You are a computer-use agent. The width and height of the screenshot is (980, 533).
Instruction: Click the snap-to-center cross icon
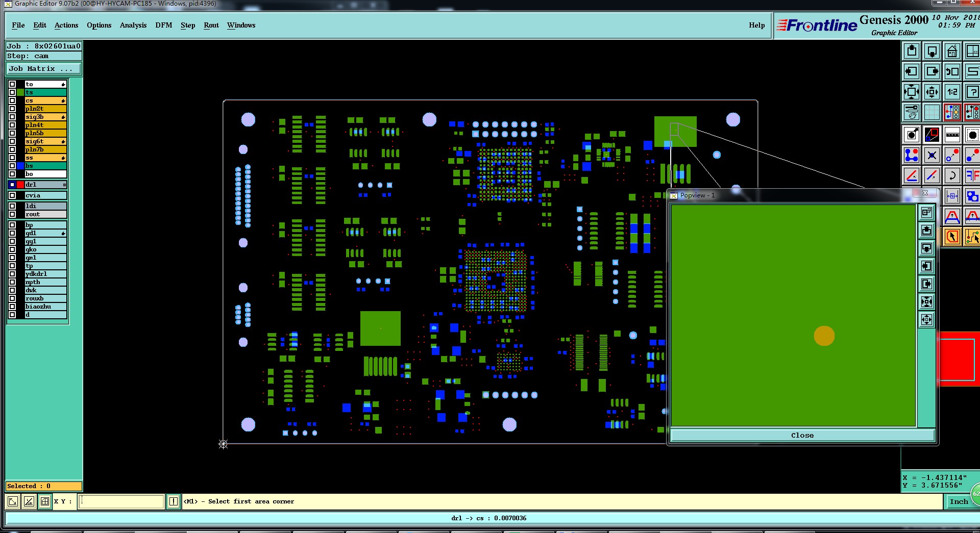(x=932, y=155)
